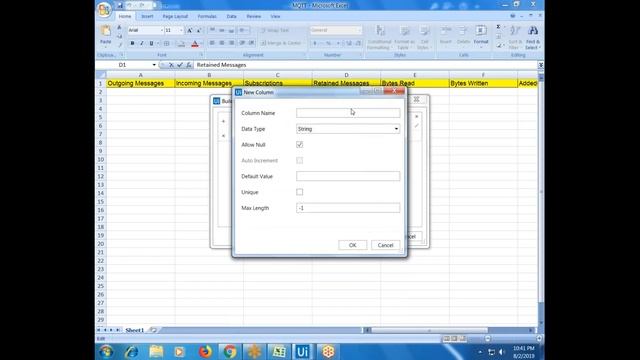Click the increase font size icon
This screenshot has height=360, width=640.
[190, 30]
